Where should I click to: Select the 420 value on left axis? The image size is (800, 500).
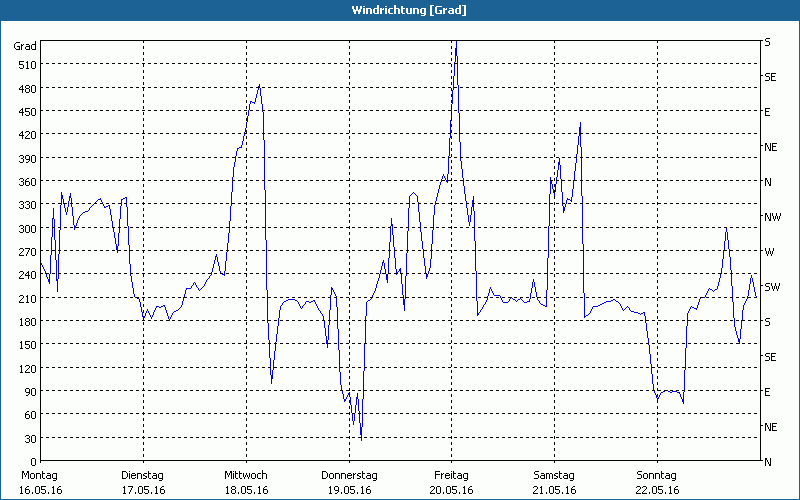click(28, 135)
